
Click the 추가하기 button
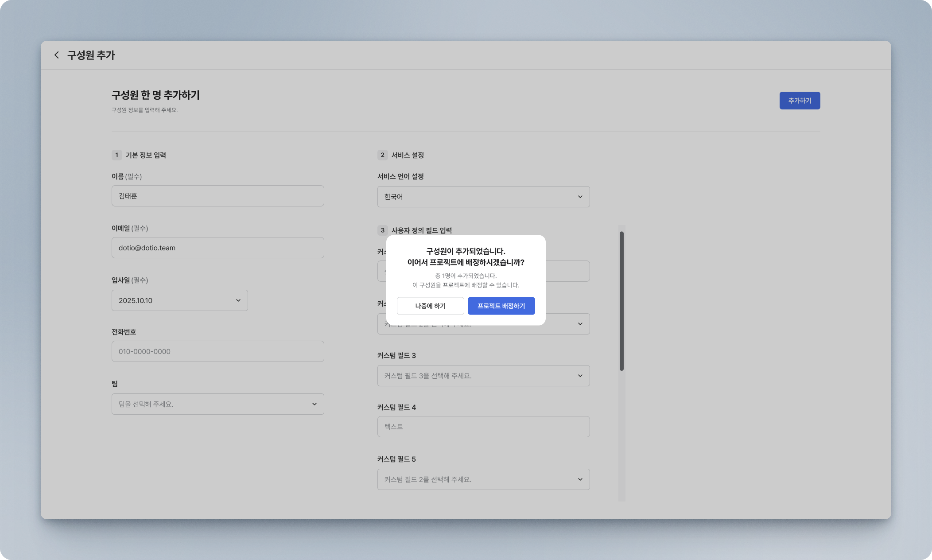pyautogui.click(x=799, y=101)
